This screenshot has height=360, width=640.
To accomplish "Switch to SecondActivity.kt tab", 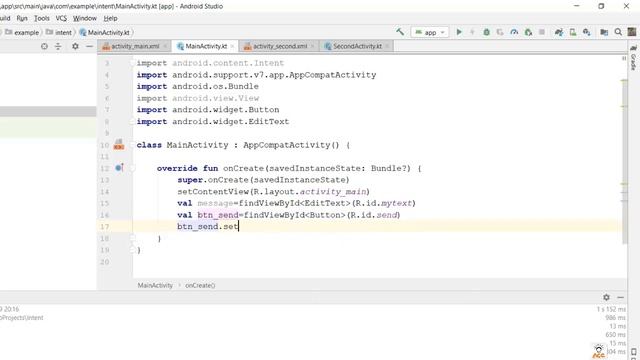I will point(357,47).
